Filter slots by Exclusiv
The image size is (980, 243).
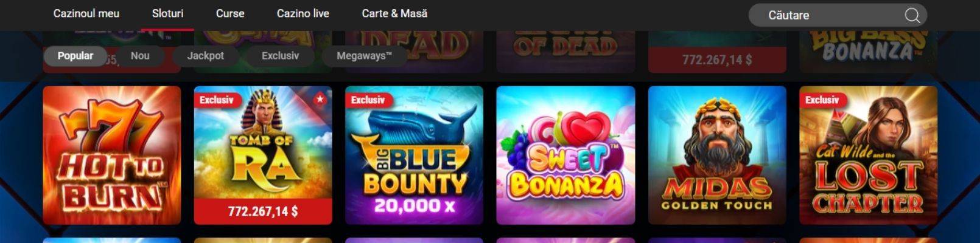(x=280, y=56)
